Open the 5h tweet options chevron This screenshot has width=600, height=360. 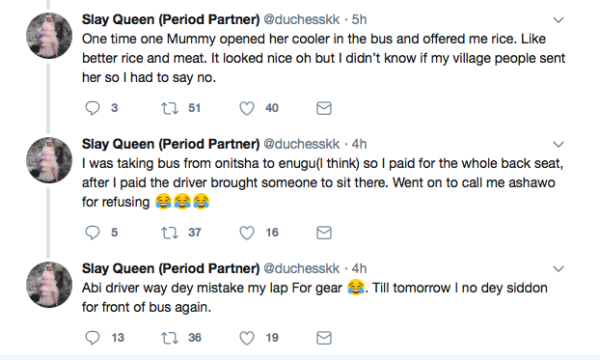(x=559, y=20)
